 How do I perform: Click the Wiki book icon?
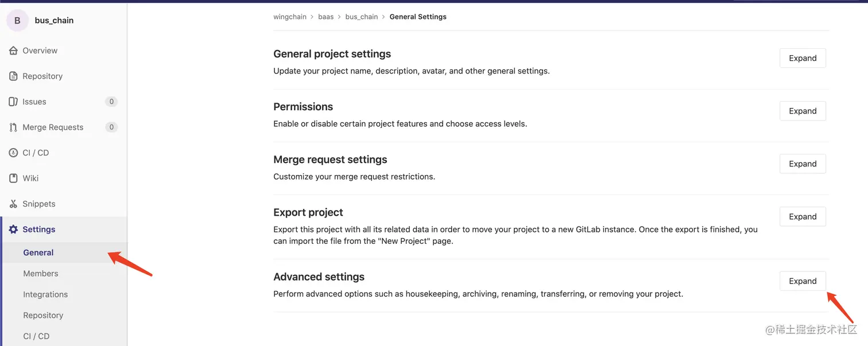pos(13,178)
